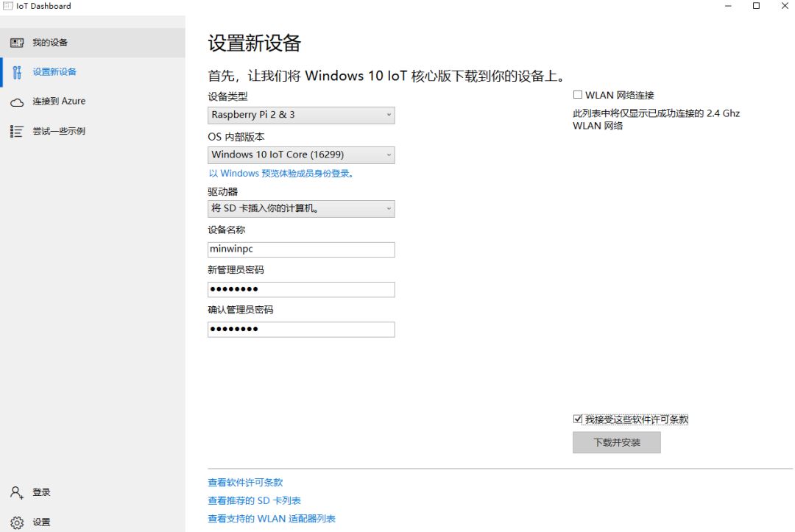Open 查看支持的 WLAN 适配器列表 link
This screenshot has height=532, width=795.
272,519
